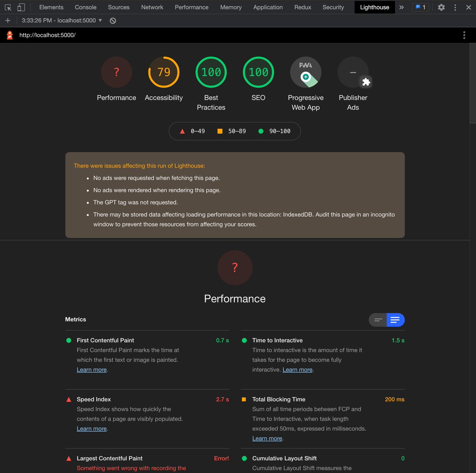
Task: Switch to the Network tab
Action: pyautogui.click(x=152, y=7)
